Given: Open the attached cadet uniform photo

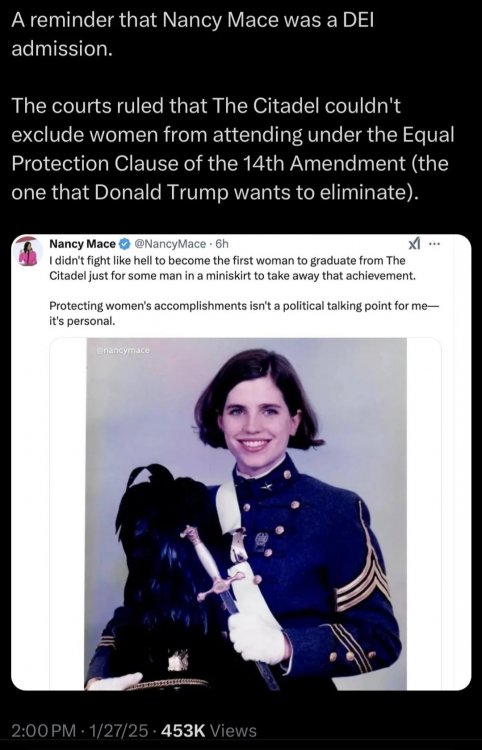Looking at the screenshot, I should point(246,515).
